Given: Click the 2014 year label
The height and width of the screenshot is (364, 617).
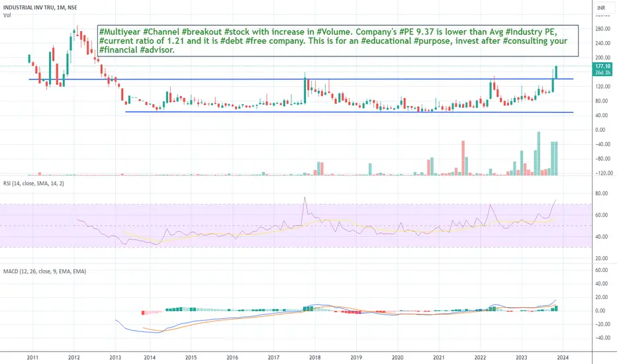Looking at the screenshot, I should pos(150,357).
